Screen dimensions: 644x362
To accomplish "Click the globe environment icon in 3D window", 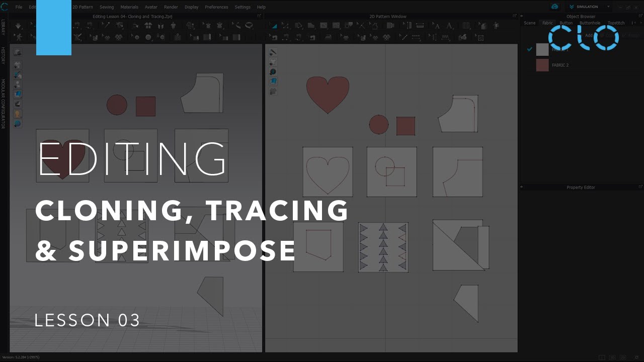I will (18, 124).
